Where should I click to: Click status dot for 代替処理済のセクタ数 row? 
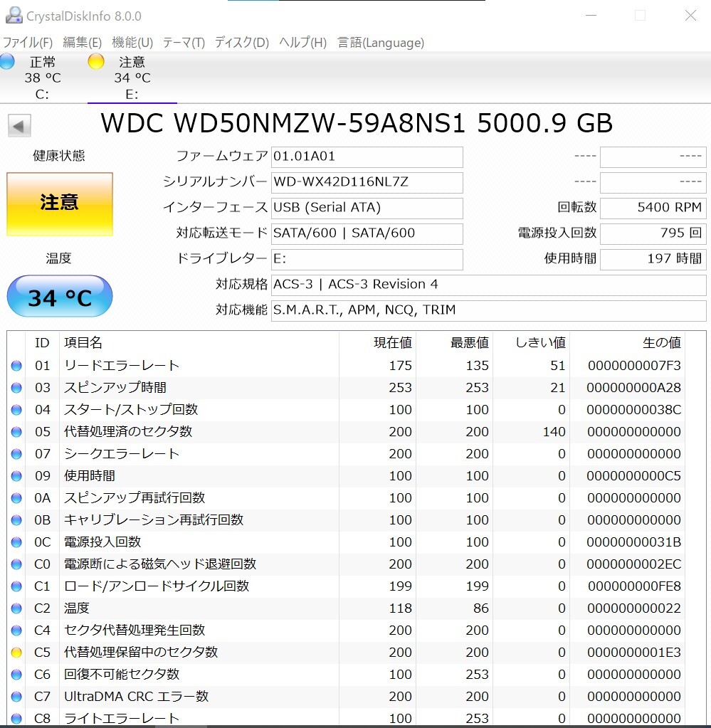click(16, 432)
